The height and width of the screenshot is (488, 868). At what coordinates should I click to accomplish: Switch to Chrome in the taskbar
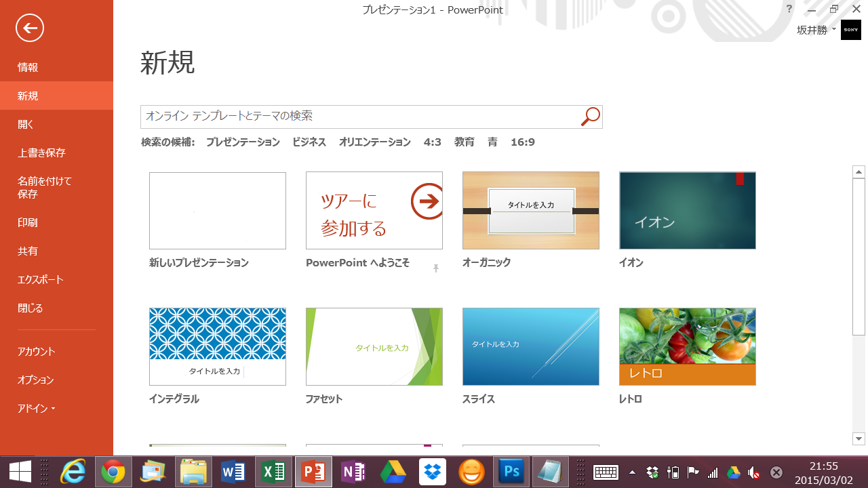pyautogui.click(x=113, y=472)
